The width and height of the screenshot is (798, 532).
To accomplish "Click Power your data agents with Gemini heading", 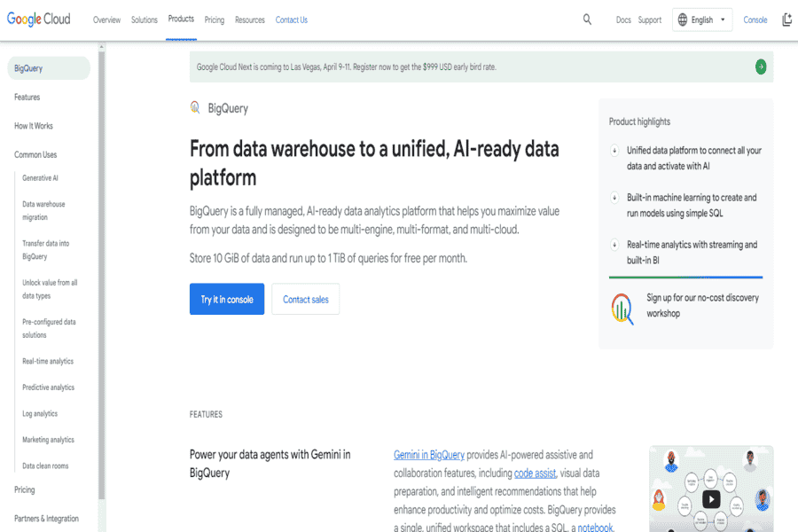I will pyautogui.click(x=270, y=463).
